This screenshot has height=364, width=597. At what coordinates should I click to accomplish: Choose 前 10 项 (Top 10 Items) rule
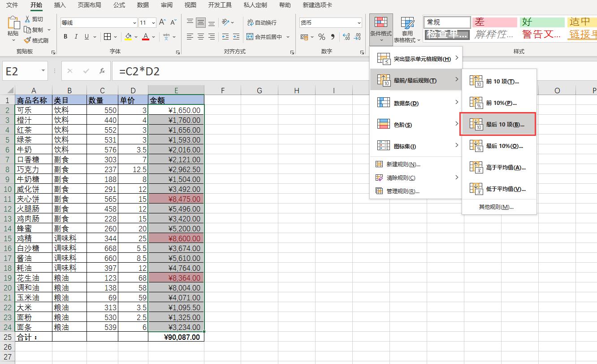coord(499,81)
